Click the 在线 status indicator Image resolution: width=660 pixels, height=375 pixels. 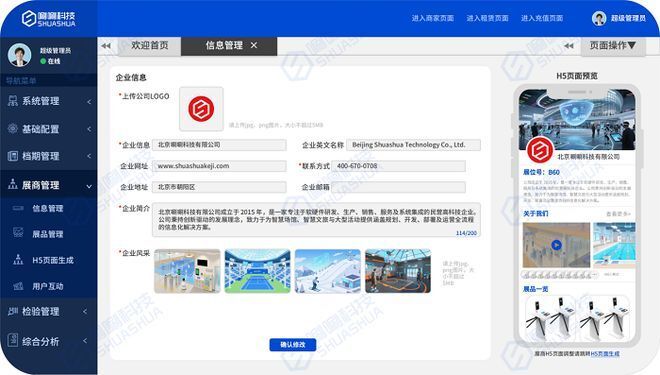[50, 61]
